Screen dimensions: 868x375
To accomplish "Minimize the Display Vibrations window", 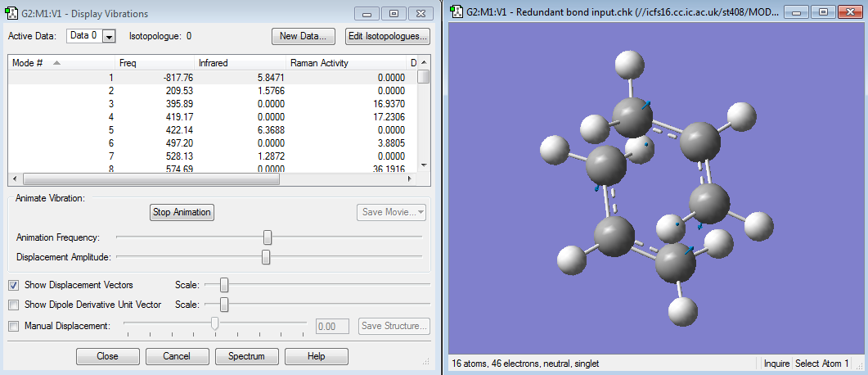I will coord(369,14).
